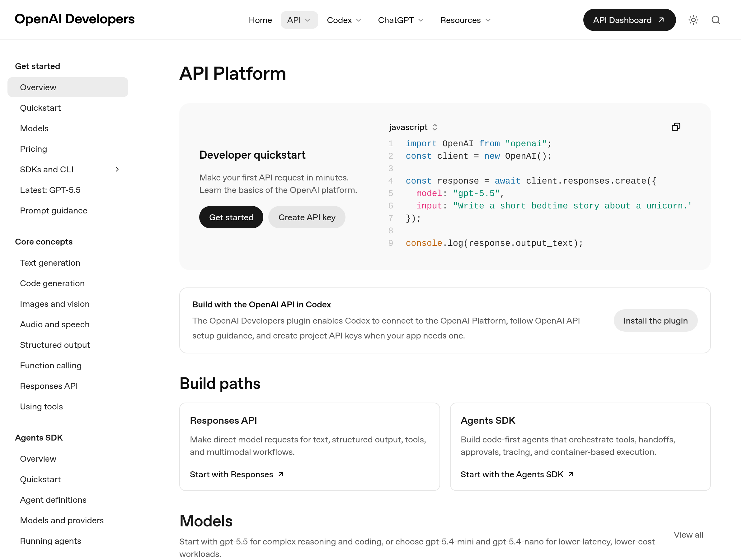Click the OpenAI Developers logo
The width and height of the screenshot is (747, 560).
coord(75,19)
